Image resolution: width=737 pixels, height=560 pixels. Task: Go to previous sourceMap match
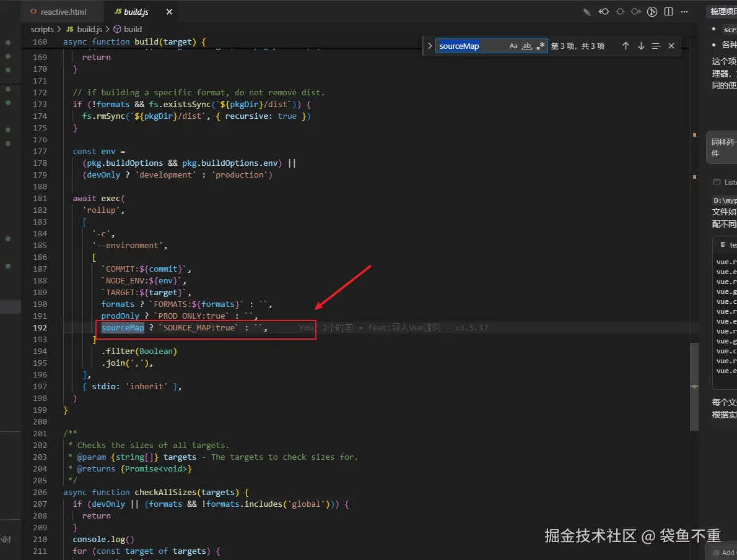[x=626, y=46]
